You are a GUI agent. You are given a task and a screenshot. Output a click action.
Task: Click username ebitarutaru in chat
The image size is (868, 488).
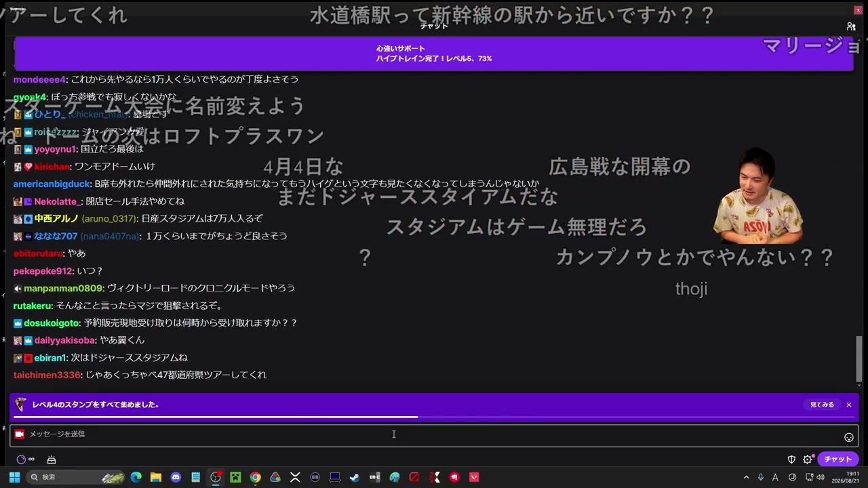(39, 253)
